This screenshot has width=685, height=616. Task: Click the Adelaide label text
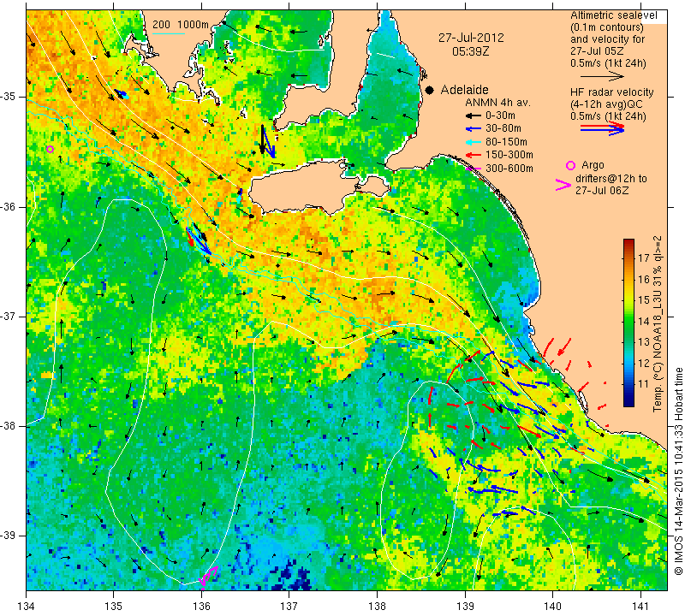click(464, 90)
